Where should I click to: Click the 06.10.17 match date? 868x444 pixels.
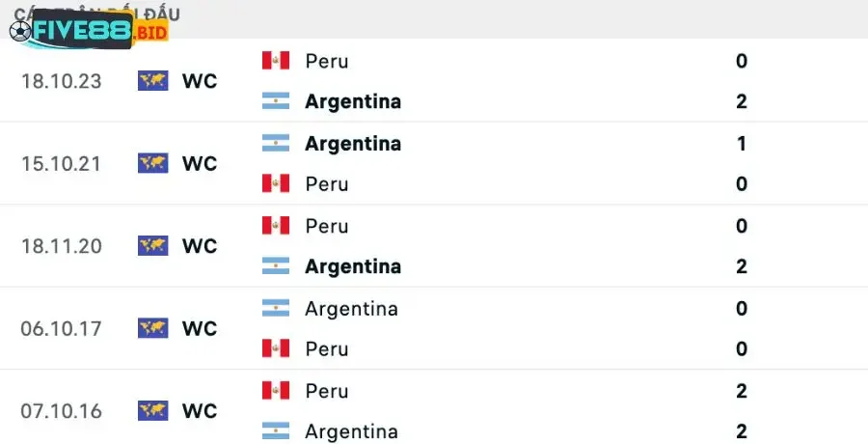(60, 328)
